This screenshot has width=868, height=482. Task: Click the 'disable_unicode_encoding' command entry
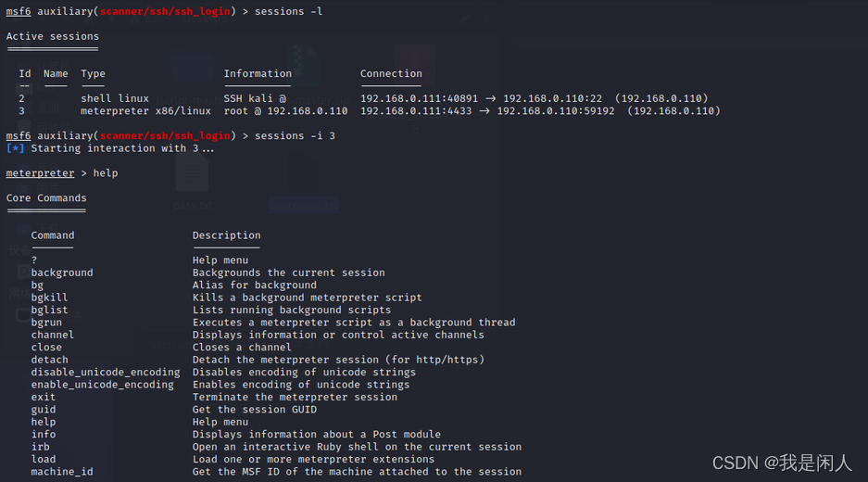[x=106, y=373]
